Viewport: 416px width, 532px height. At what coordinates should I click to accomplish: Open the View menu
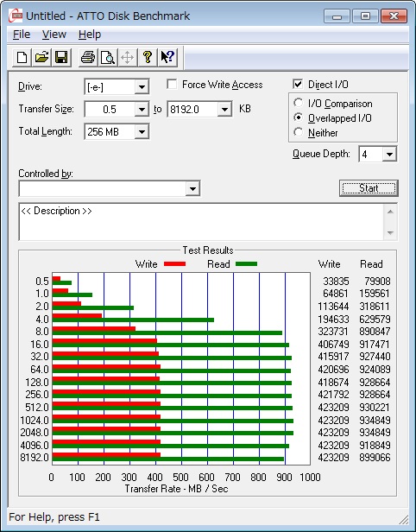coord(54,35)
